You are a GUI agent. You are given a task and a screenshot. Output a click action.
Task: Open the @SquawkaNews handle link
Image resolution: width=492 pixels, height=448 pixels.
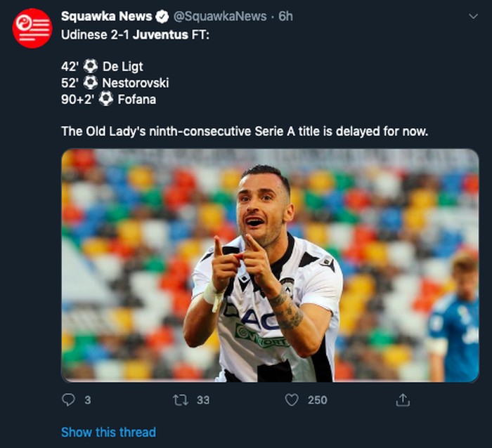click(220, 16)
